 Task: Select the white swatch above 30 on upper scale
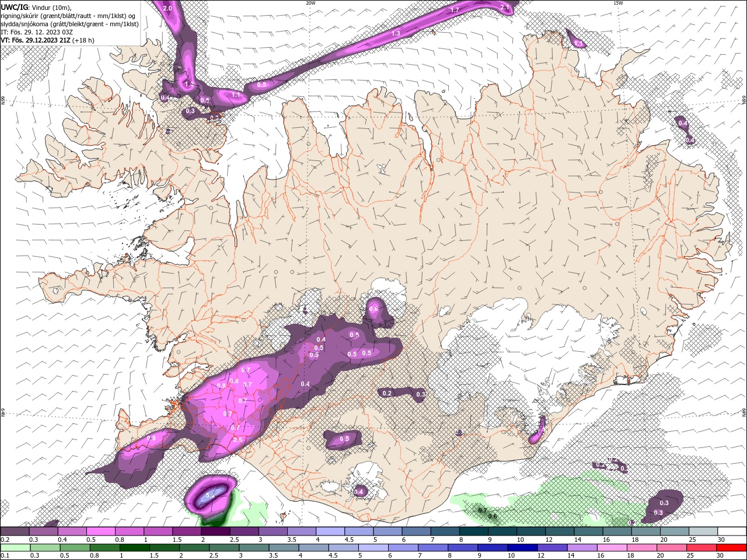tap(732, 531)
